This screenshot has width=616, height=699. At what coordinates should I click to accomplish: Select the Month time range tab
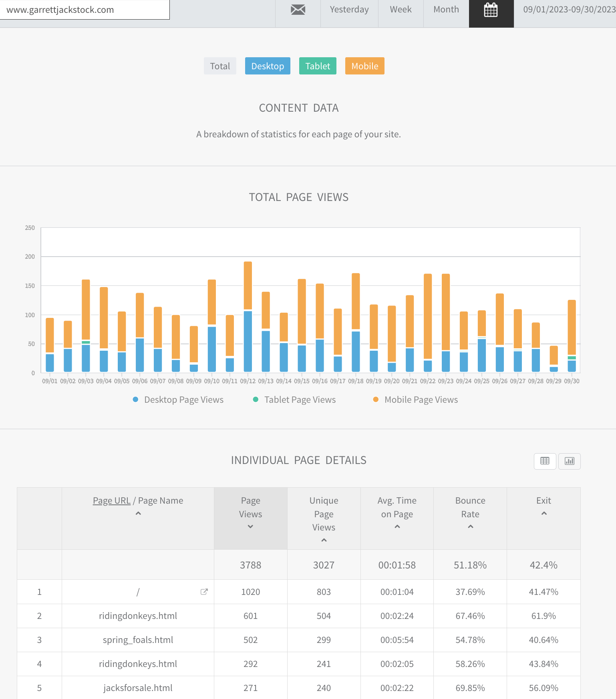tap(446, 10)
